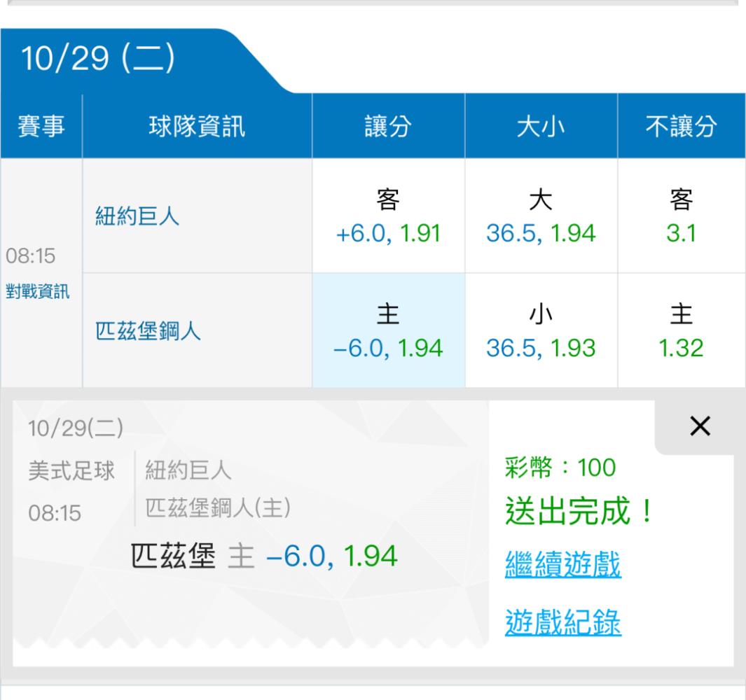Select away spread +6.0, 1.91
The height and width of the screenshot is (700, 746).
tap(388, 216)
